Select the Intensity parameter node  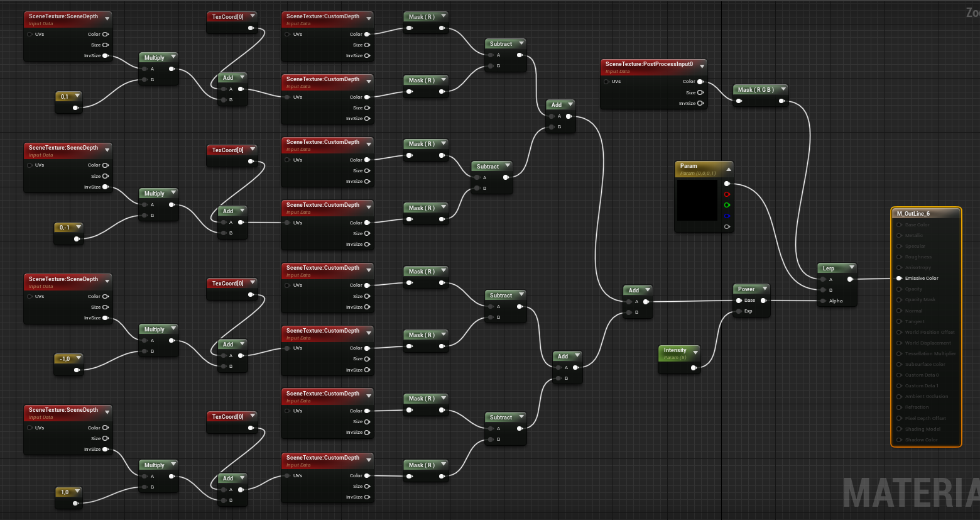(675, 350)
